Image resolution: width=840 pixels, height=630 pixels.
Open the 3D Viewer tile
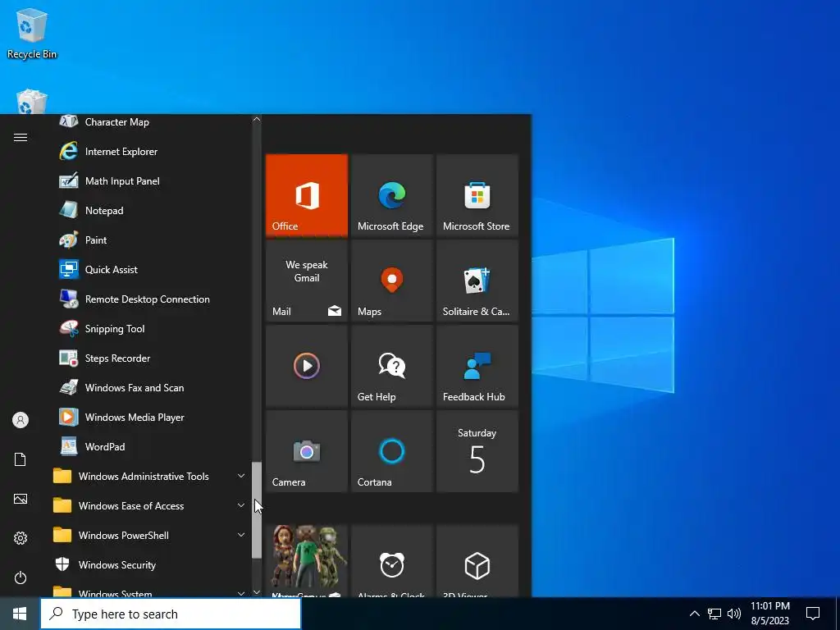click(477, 561)
